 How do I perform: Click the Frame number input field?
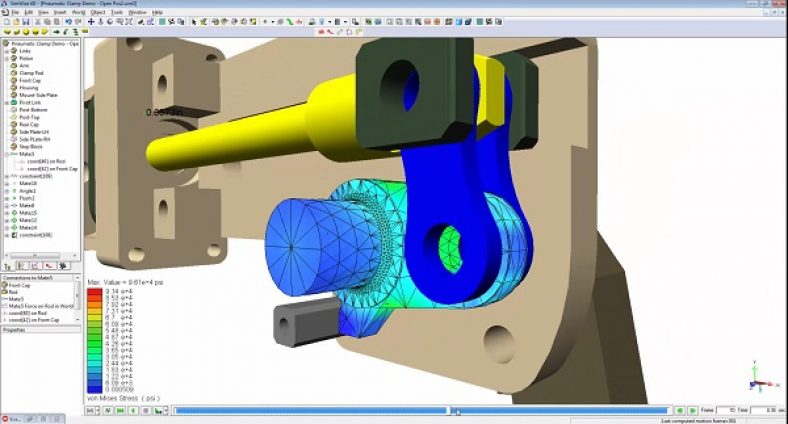(726, 410)
